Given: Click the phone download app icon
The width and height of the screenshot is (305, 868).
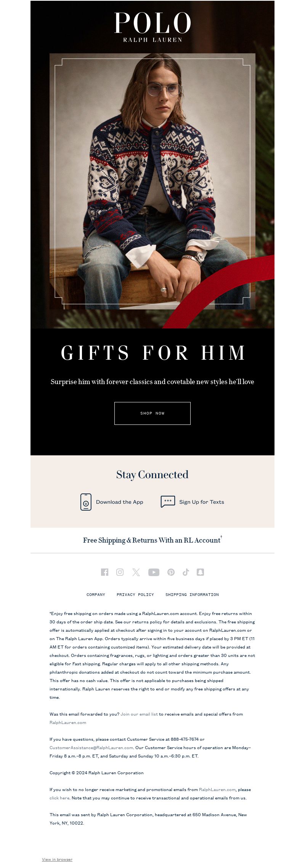Looking at the screenshot, I should click(86, 502).
